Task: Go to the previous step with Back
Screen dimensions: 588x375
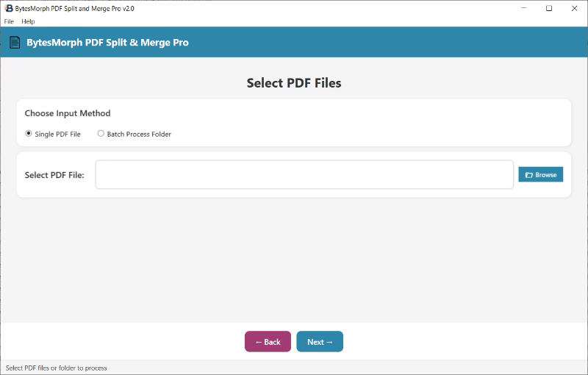Action: 268,342
